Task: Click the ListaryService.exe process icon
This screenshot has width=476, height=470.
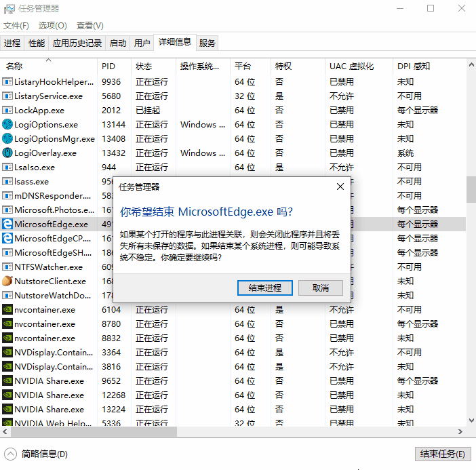Action: tap(7, 96)
